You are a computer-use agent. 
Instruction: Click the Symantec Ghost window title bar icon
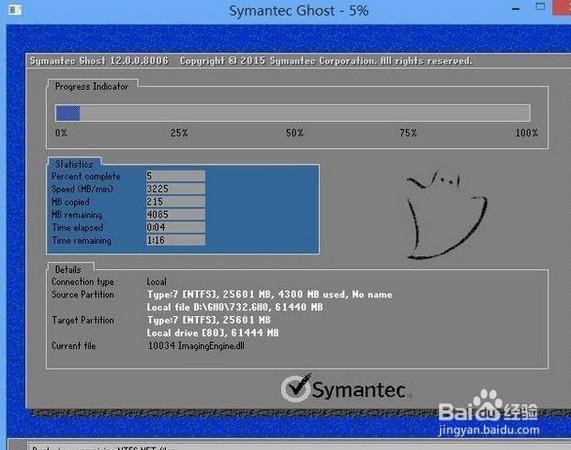click(15, 10)
